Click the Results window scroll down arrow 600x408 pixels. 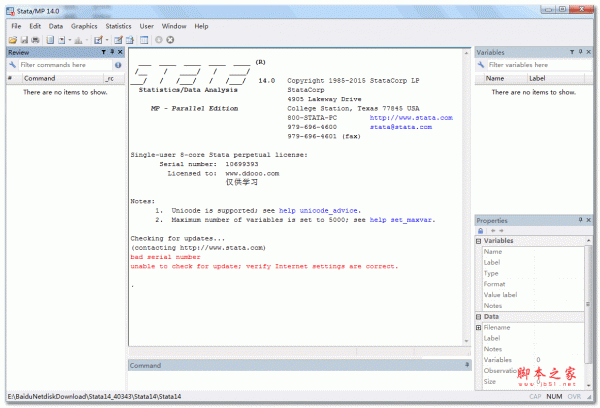pos(466,341)
